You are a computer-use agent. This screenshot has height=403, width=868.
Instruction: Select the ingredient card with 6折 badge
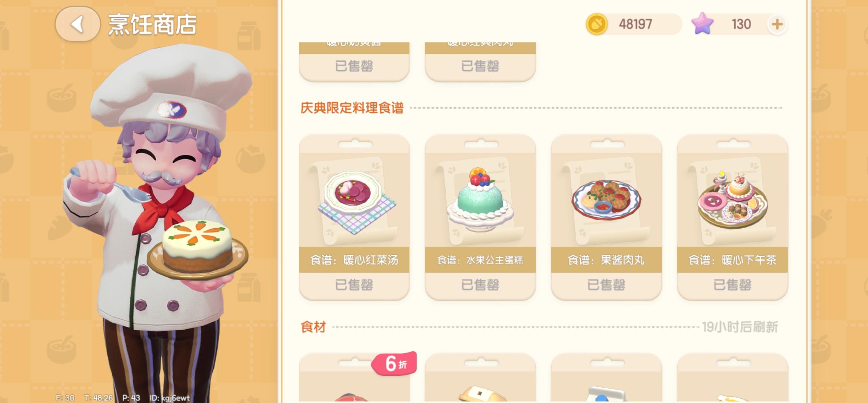[354, 378]
